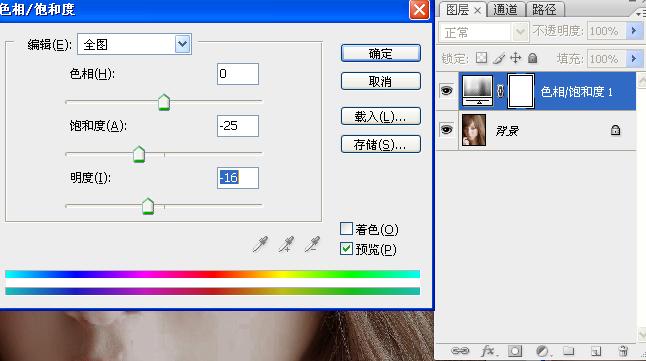Create a new layer icon
This screenshot has height=361, width=646.
(596, 351)
